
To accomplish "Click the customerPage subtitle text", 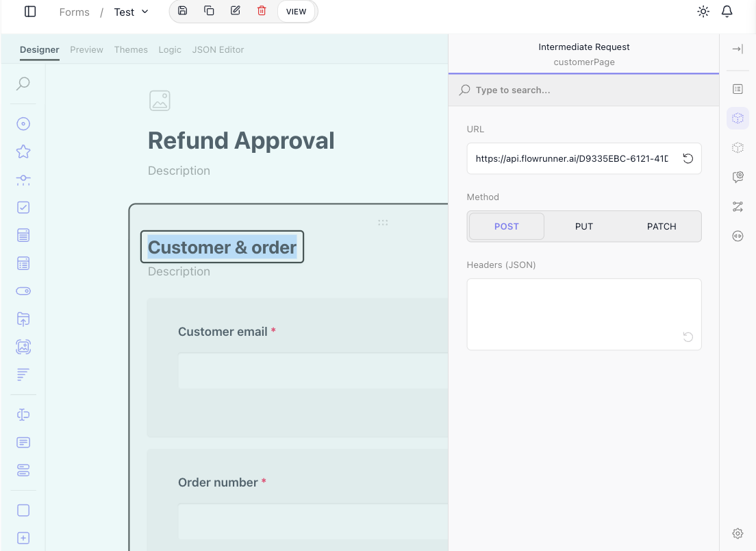I will (584, 62).
